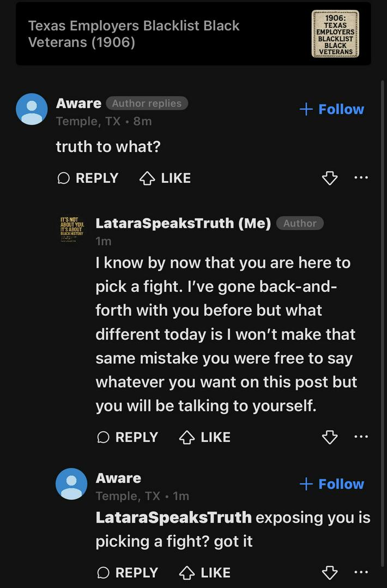Click Aware's avatar on the top comment
Image resolution: width=387 pixels, height=588 pixels.
32,109
